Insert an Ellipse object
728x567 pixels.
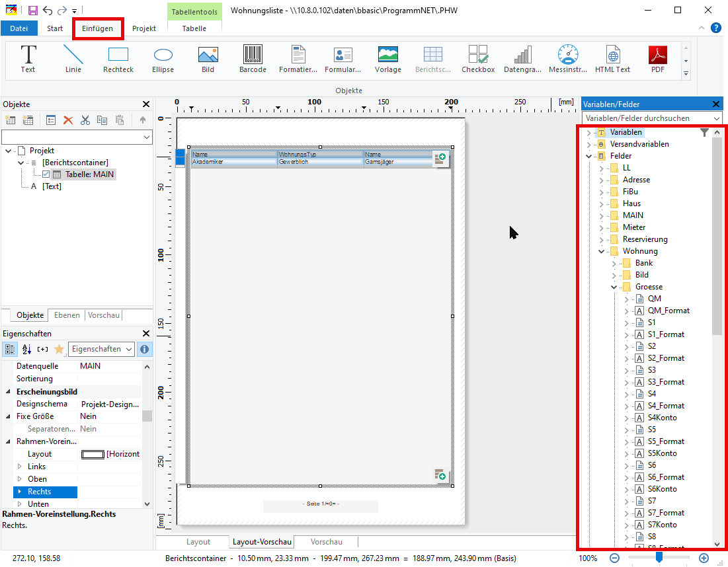click(163, 59)
